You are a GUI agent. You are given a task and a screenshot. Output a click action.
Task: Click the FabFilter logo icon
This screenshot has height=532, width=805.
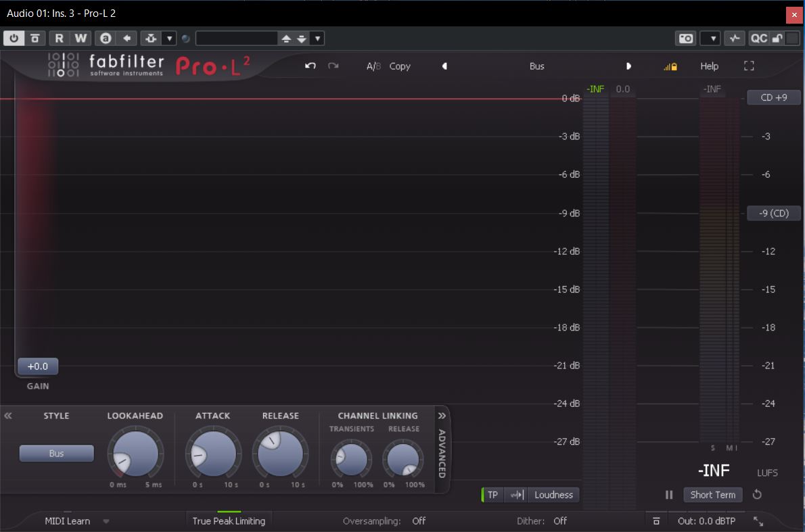63,65
